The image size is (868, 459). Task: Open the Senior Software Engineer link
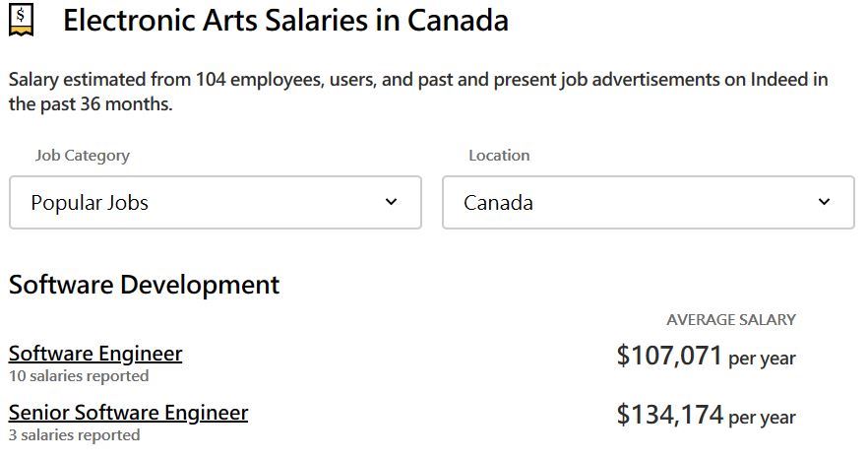tap(128, 413)
